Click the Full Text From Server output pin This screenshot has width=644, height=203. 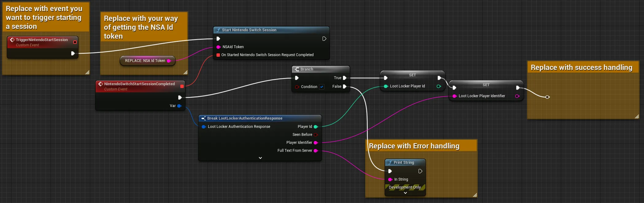point(316,151)
